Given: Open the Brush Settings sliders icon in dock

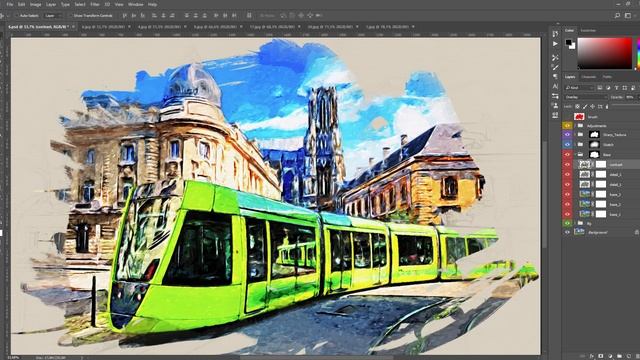Looking at the screenshot, I should click(555, 96).
